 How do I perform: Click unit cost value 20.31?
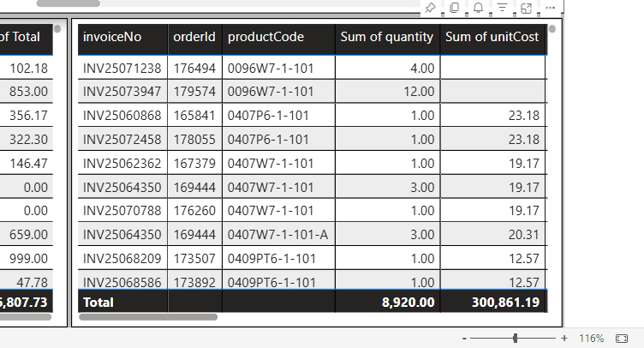pyautogui.click(x=523, y=235)
